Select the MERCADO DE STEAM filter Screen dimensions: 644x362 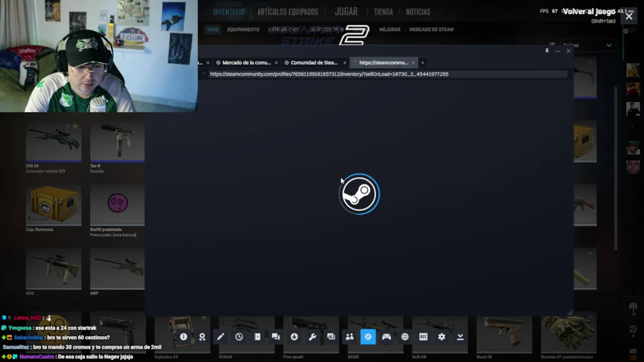click(431, 29)
